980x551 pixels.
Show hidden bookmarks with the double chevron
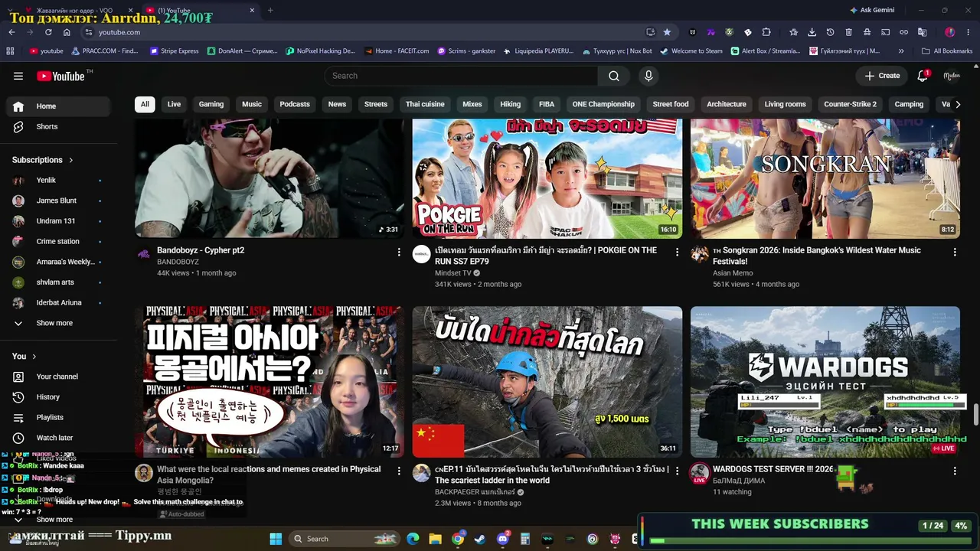[901, 51]
